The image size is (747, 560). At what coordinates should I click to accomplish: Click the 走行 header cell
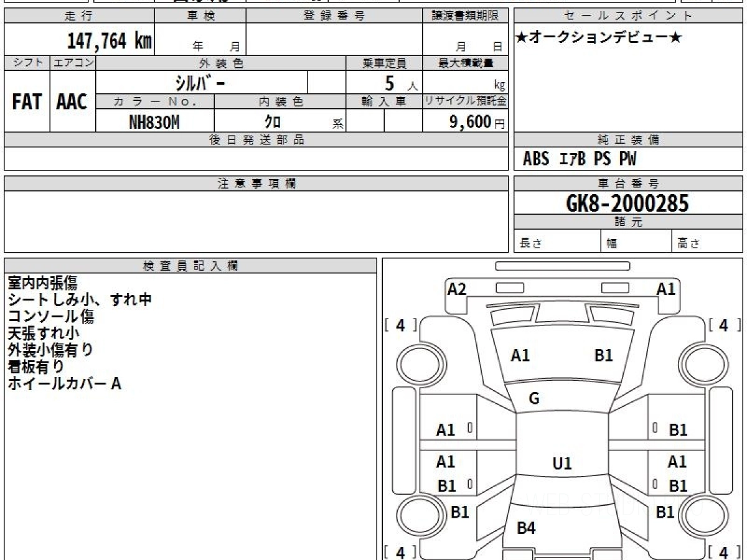pyautogui.click(x=78, y=16)
